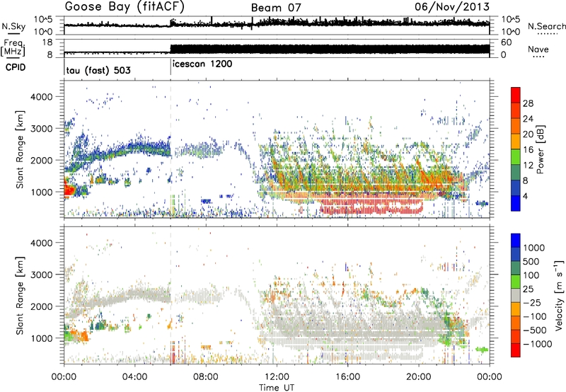Image resolution: width=566 pixels, height=392 pixels.
Task: Select the 'N.Sky' legend label
Action: pyautogui.click(x=13, y=26)
